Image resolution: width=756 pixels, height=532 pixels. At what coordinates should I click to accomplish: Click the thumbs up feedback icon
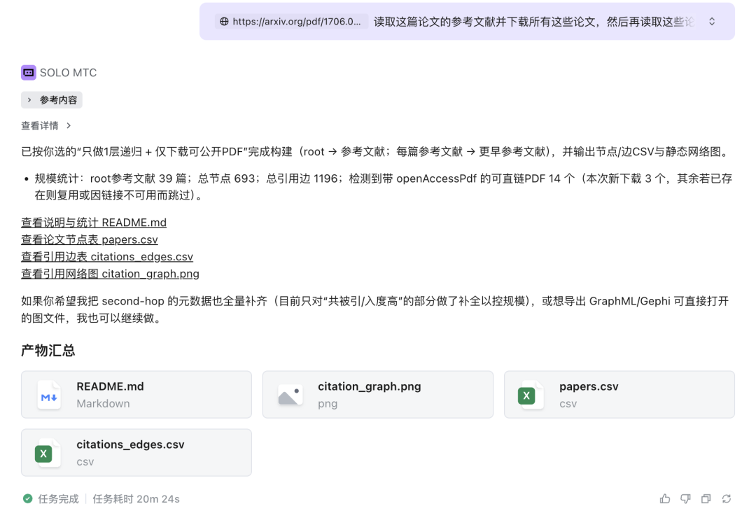[x=664, y=498]
